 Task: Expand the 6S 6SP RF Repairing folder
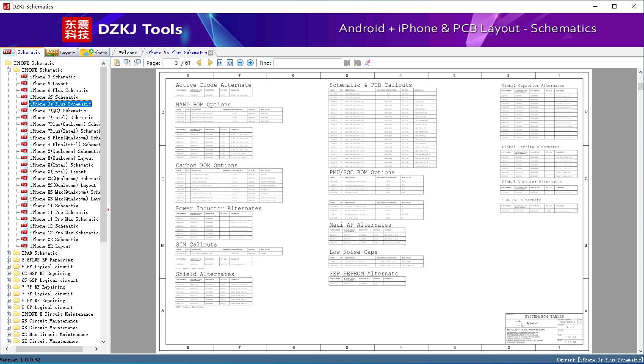[x=9, y=273]
